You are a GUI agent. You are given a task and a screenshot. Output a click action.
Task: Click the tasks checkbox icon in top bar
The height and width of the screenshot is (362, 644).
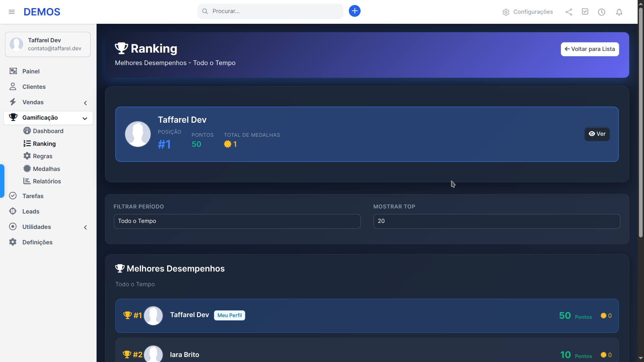point(585,11)
